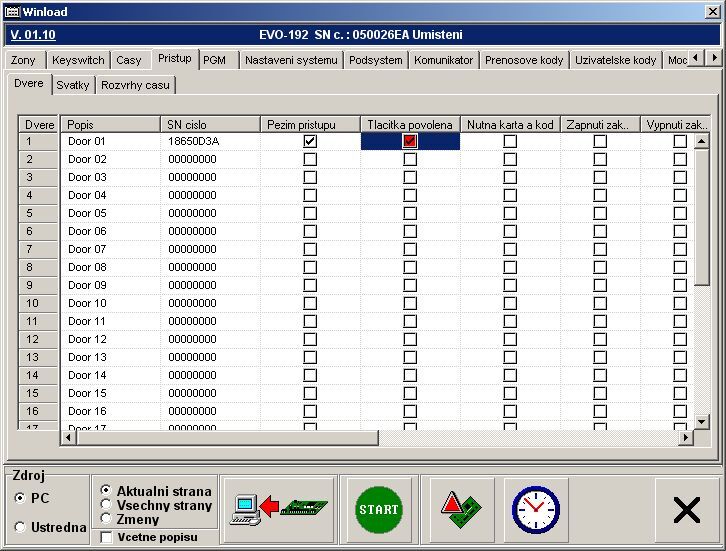Select Ustredna as source
Screen dimensions: 726x551
[20, 527]
